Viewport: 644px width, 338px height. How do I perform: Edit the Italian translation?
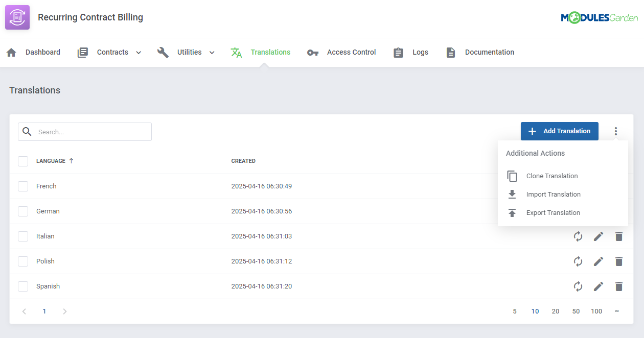[599, 236]
